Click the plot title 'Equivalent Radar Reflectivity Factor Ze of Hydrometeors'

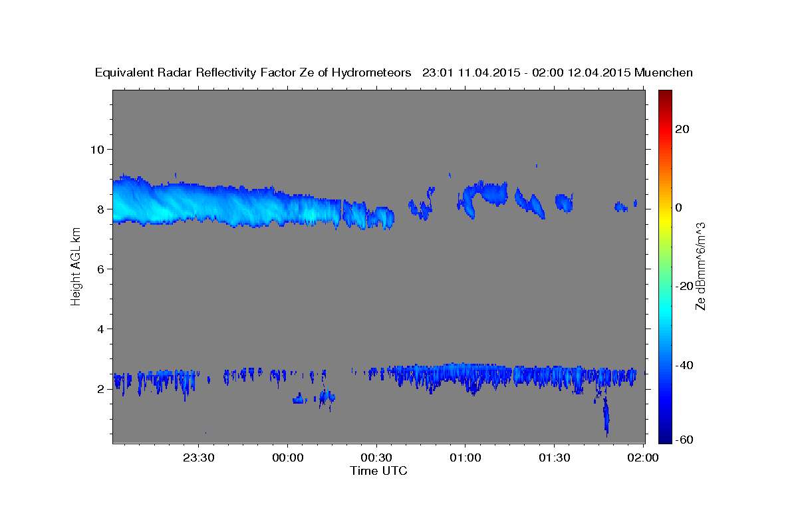pyautogui.click(x=253, y=73)
